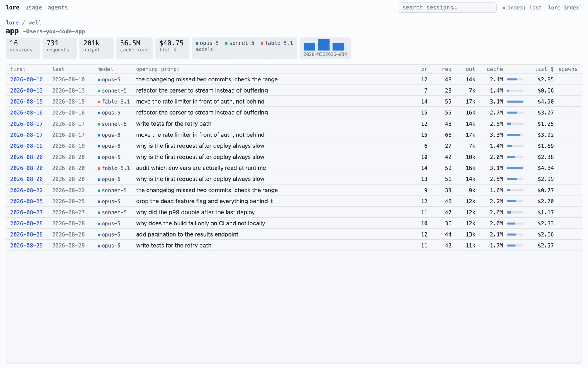Click cache bar in $0.66 row
588x368 pixels.
coord(515,90)
